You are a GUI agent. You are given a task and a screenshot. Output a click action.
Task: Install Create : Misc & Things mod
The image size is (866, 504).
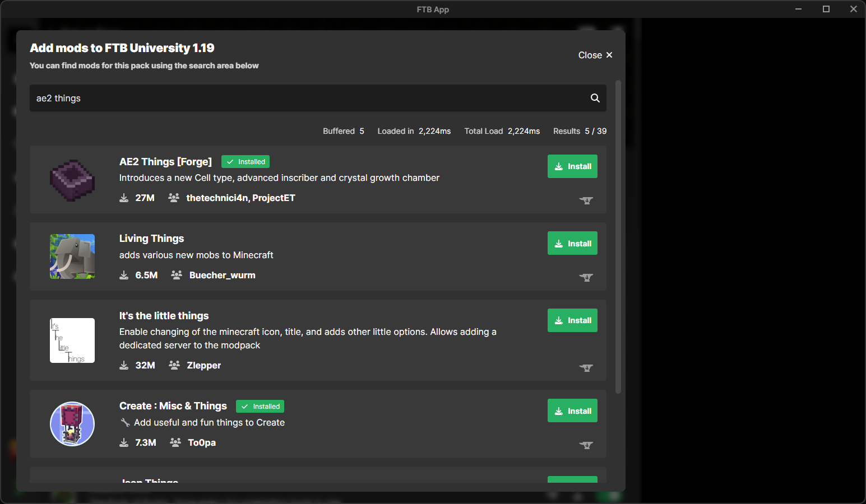tap(572, 411)
